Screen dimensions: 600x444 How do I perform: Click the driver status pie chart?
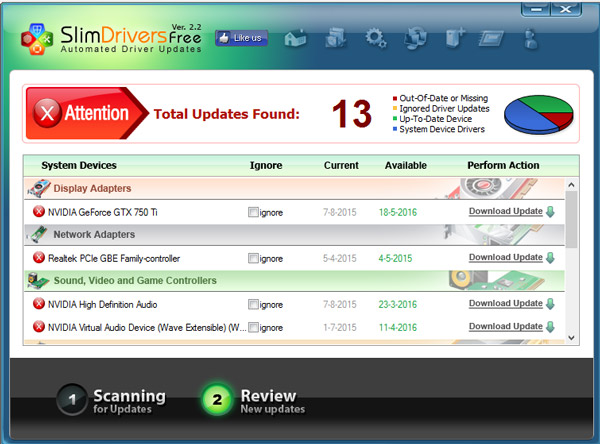tap(538, 114)
